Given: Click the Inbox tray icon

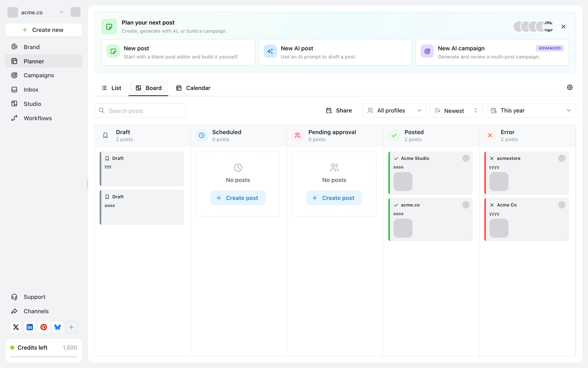Looking at the screenshot, I should click(14, 89).
